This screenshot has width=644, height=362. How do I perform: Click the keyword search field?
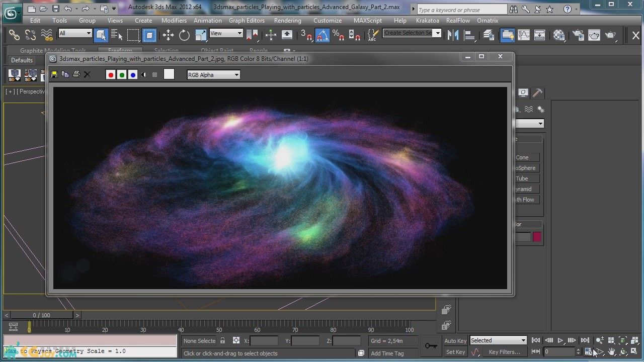pyautogui.click(x=462, y=10)
